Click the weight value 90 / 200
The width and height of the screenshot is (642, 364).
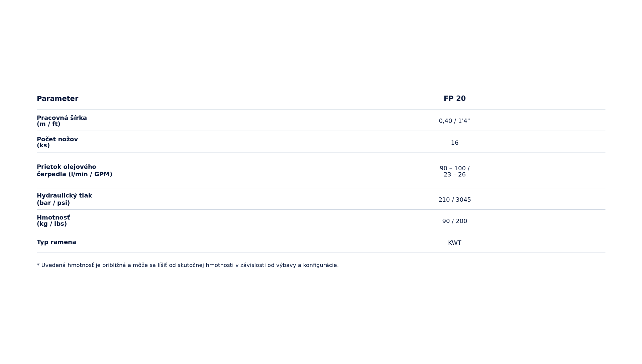454,221
